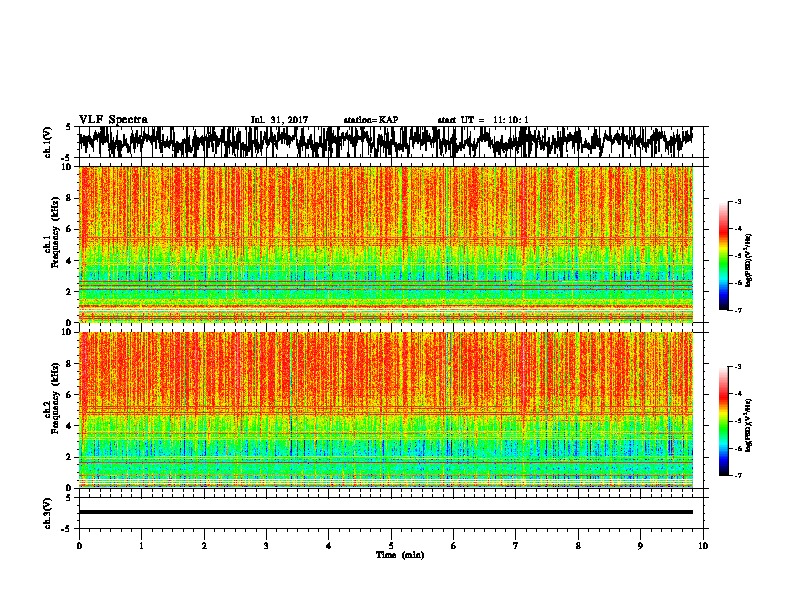Click tick label "8" on the time axis
This screenshot has height=612, width=792.
578,546
